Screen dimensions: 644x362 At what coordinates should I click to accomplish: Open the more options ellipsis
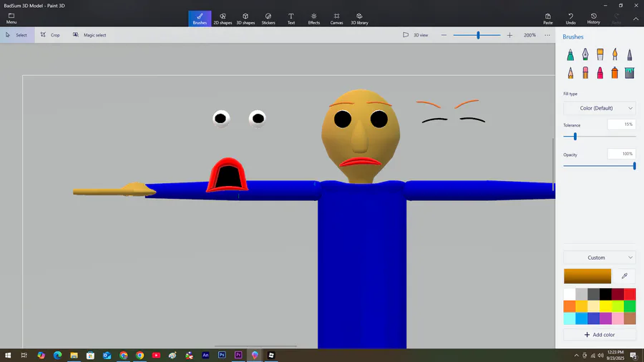pyautogui.click(x=547, y=35)
